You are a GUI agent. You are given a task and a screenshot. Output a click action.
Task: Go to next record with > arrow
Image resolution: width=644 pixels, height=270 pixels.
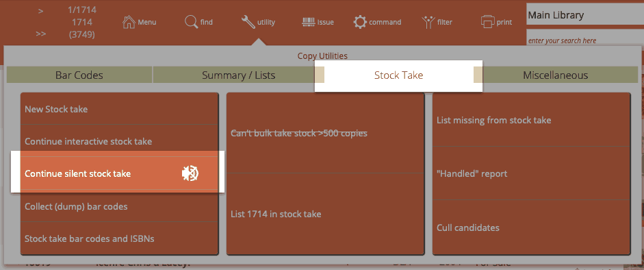[x=40, y=11]
